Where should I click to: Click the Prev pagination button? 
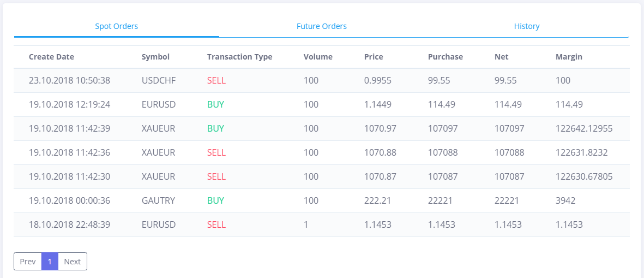[28, 262]
